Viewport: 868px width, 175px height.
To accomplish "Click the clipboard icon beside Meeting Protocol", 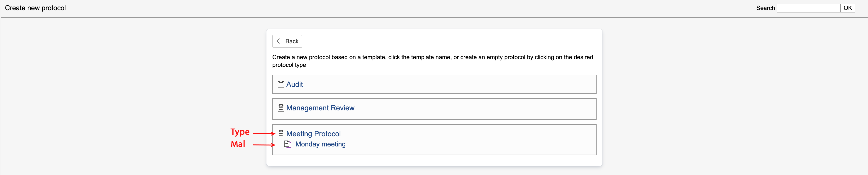I will pyautogui.click(x=281, y=134).
